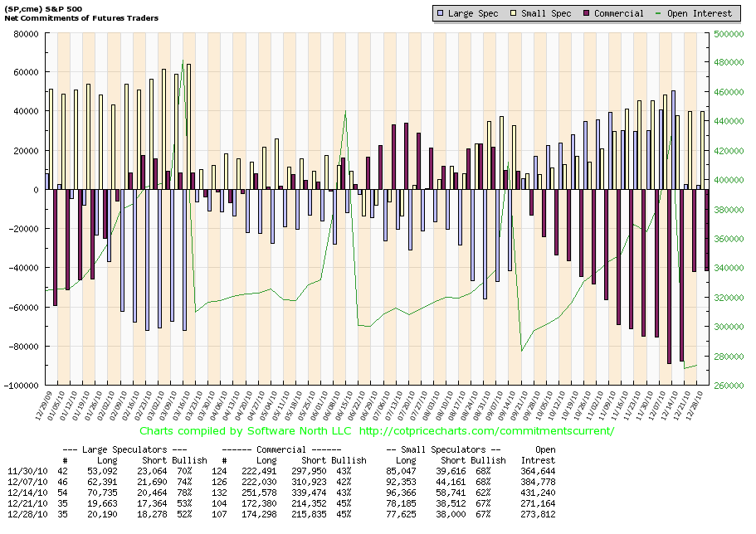The width and height of the screenshot is (756, 534).
Task: Select the 'Open Interest' legend label
Action: pos(699,13)
